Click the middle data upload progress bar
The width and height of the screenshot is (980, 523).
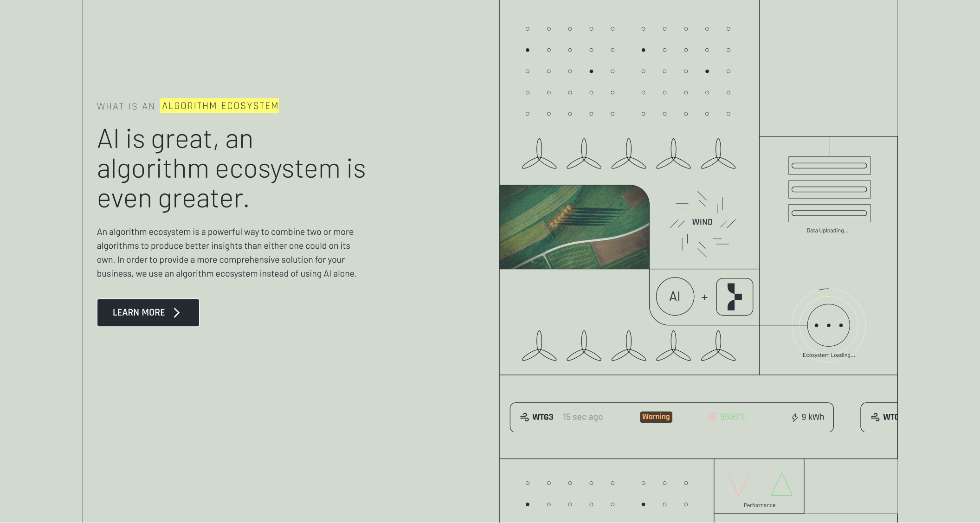coord(829,189)
